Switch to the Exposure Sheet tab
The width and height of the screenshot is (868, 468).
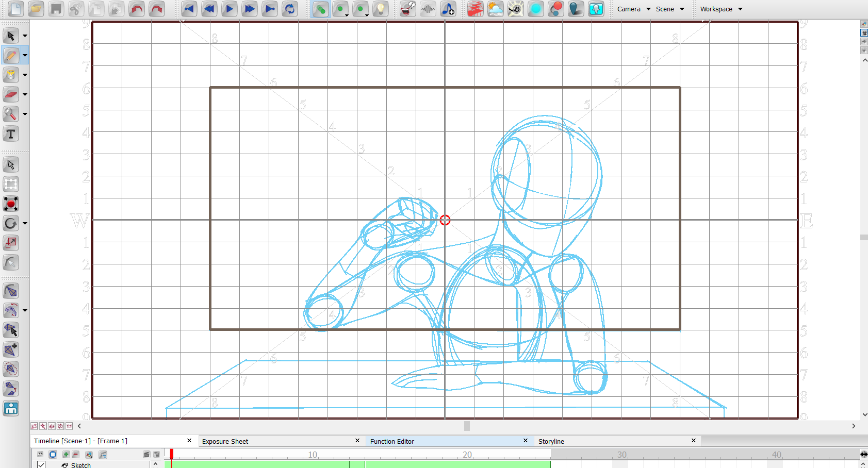[225, 441]
